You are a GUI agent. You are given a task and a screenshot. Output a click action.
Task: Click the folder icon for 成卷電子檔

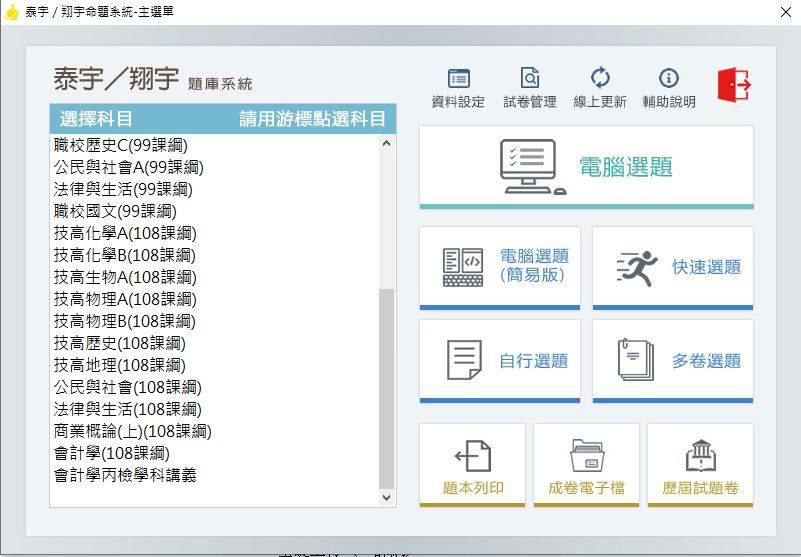pyautogui.click(x=587, y=455)
